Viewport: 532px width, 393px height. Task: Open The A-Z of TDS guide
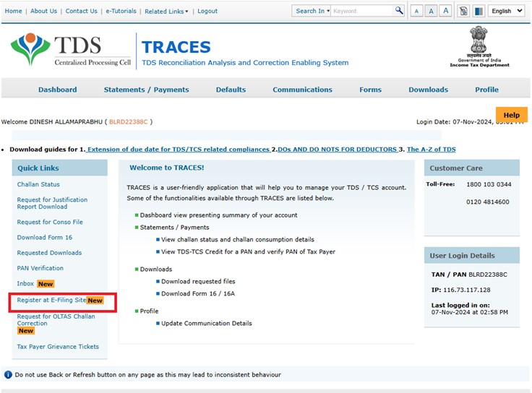click(432, 150)
